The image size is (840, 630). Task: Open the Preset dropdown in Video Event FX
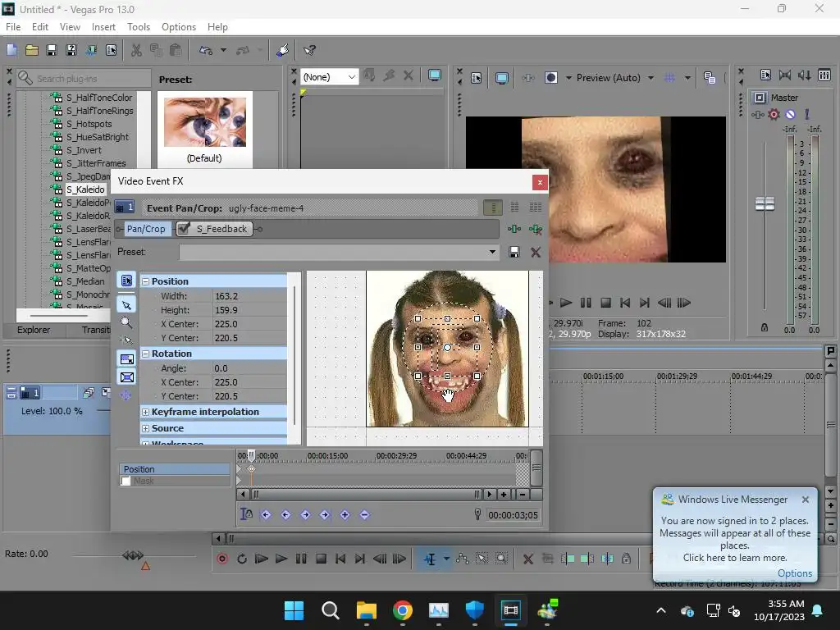click(492, 253)
